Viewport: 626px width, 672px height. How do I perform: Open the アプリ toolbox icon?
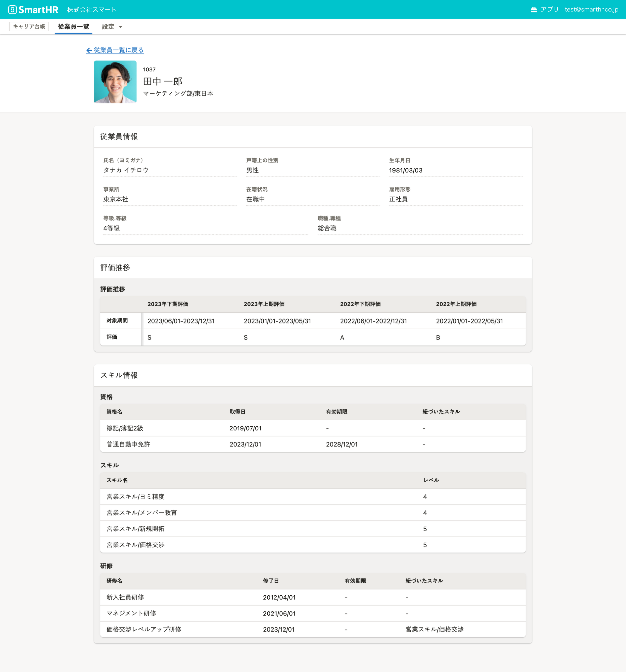[x=533, y=9]
